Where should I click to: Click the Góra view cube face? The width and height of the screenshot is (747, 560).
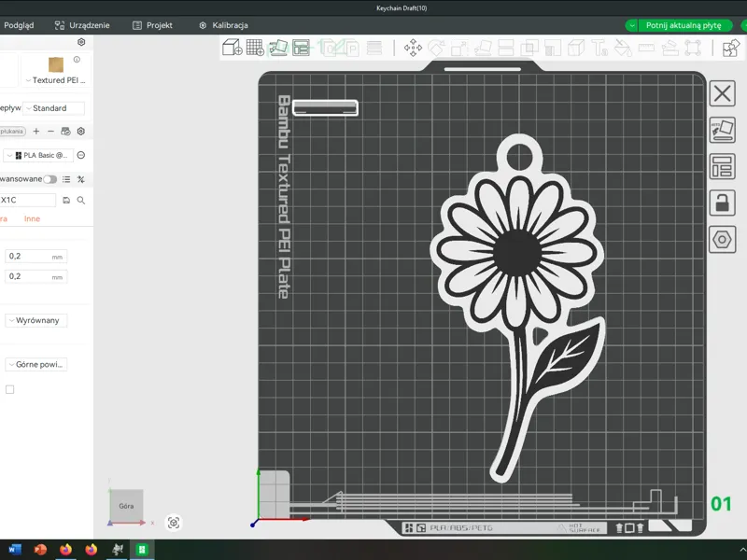point(126,506)
